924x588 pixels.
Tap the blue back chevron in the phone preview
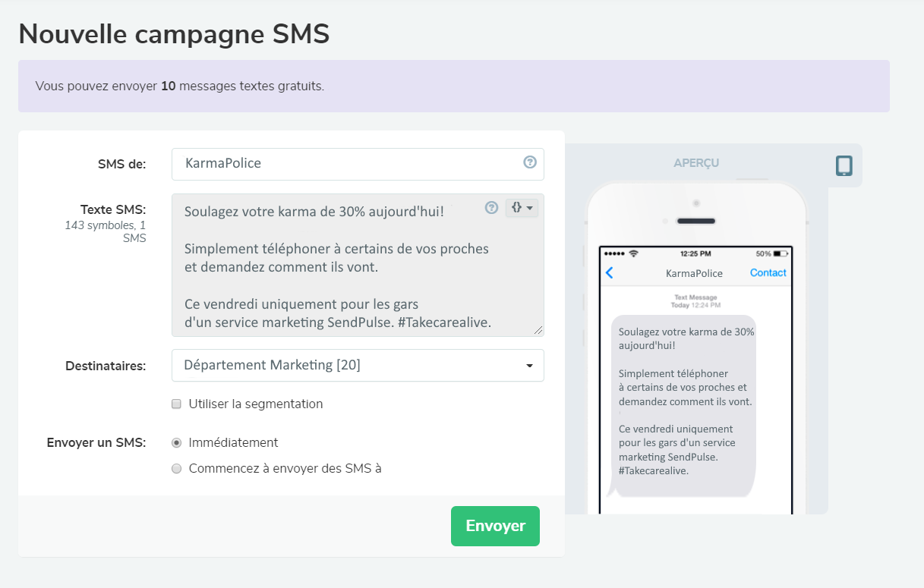609,273
